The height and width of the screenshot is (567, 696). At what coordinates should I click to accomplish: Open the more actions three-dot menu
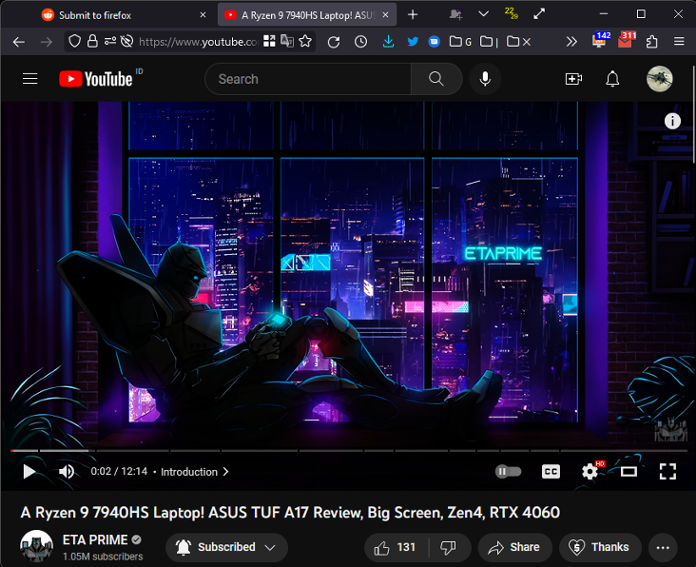[663, 547]
